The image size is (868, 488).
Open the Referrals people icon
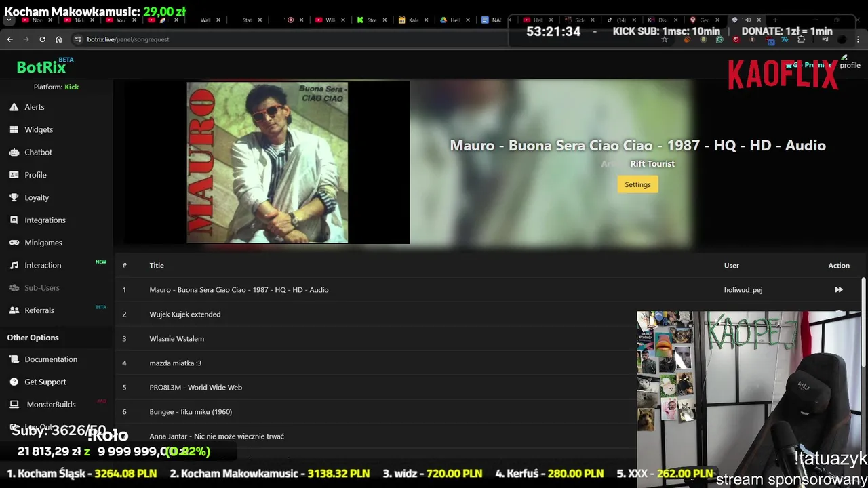[x=14, y=310]
